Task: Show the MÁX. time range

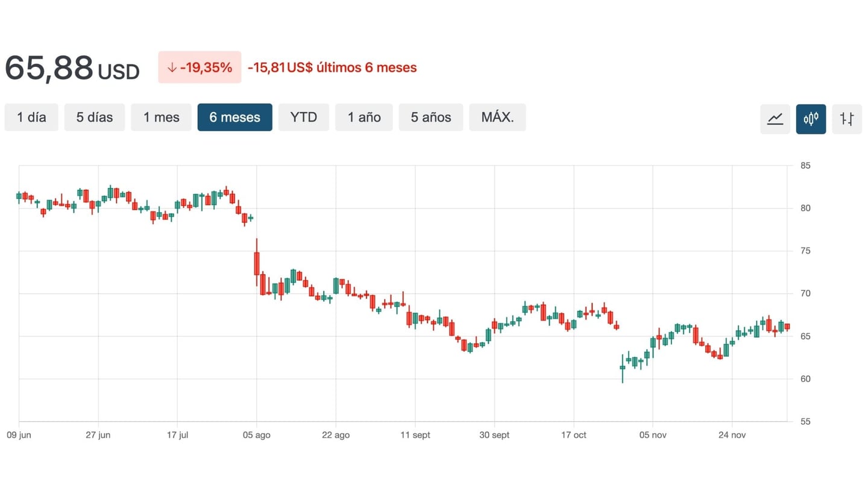Action: (497, 117)
